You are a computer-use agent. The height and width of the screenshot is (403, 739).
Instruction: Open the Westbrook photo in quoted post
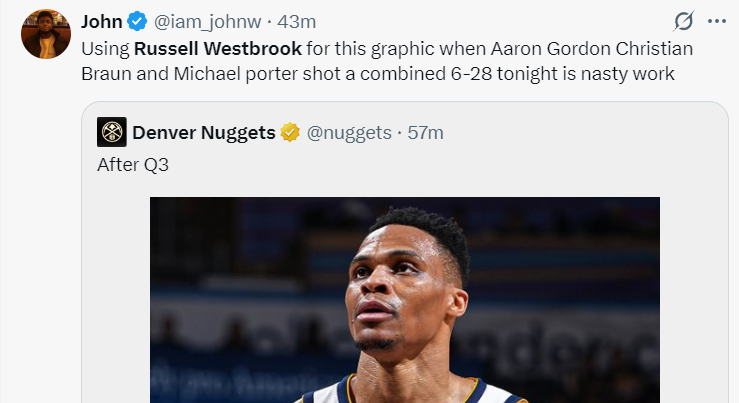pyautogui.click(x=404, y=300)
